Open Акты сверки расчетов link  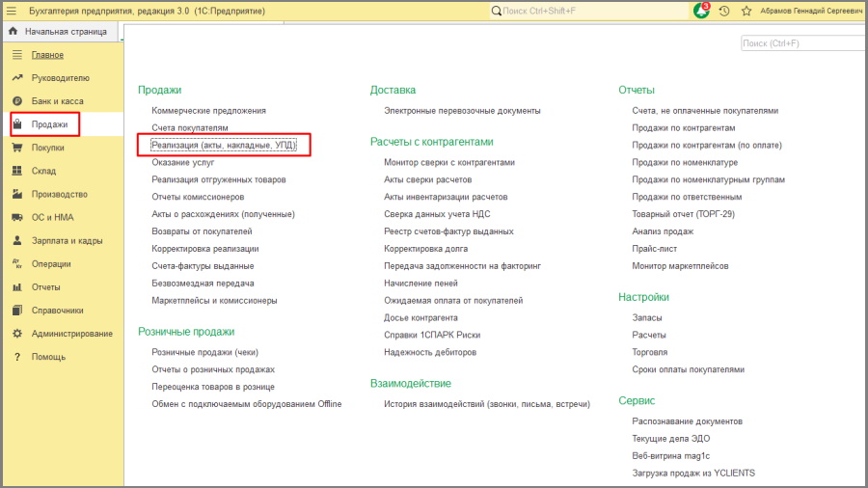(427, 179)
